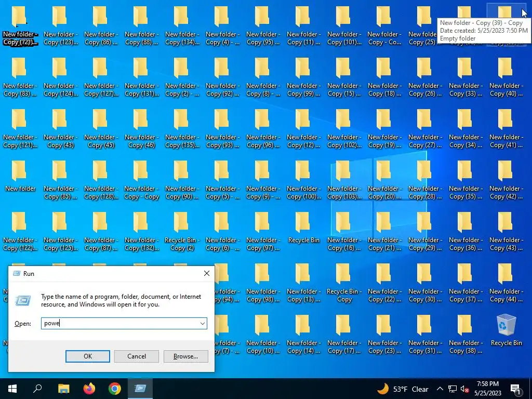Select New folder - Copy (103) folder
532x399 pixels.
(x=344, y=180)
